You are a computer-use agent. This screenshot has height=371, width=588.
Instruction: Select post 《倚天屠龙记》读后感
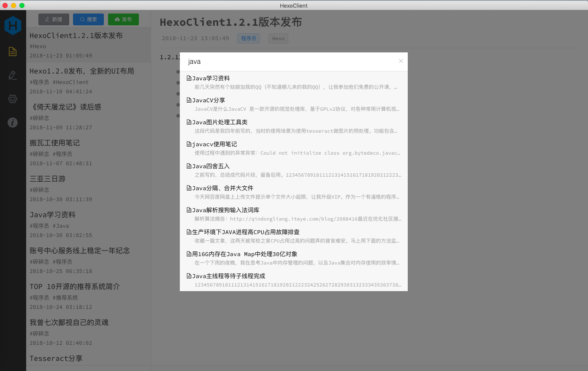point(89,117)
